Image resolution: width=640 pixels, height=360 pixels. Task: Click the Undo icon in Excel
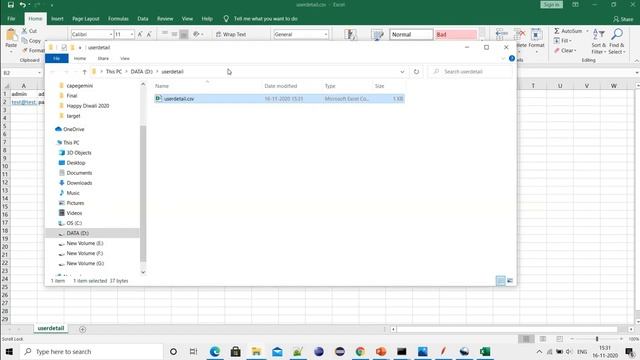click(x=22, y=5)
